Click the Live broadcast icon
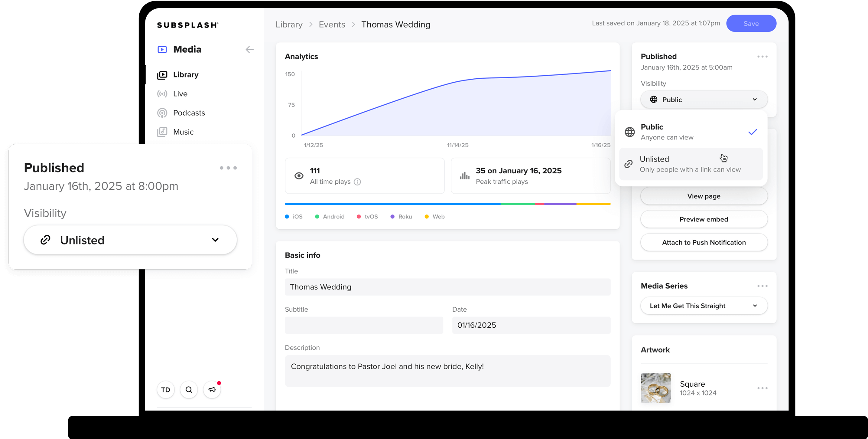This screenshot has width=868, height=439. coord(162,94)
